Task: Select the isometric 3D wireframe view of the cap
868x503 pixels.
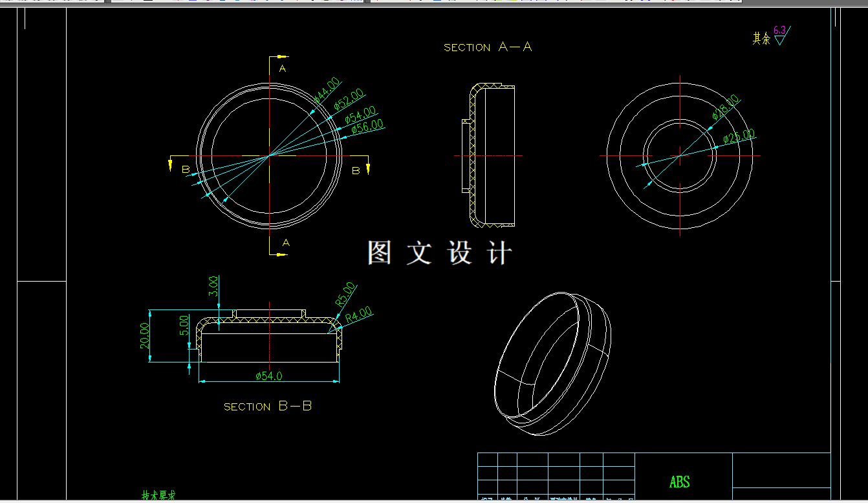Action: pos(552,363)
